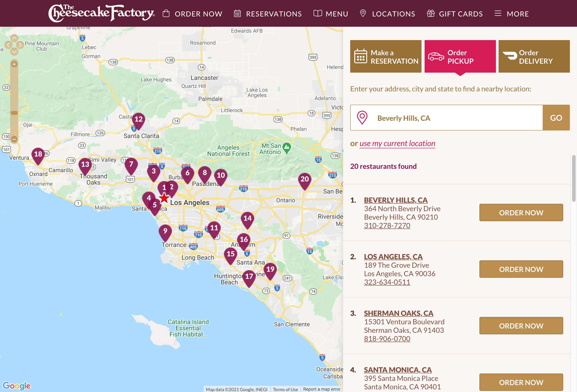Image resolution: width=577 pixels, height=392 pixels.
Task: Click the address search input field
Action: pos(446,118)
